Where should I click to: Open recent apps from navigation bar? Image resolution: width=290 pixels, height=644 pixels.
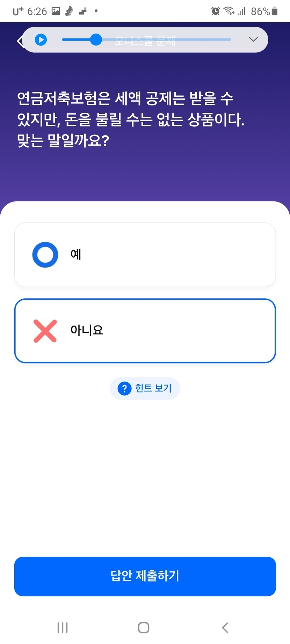[63, 628]
